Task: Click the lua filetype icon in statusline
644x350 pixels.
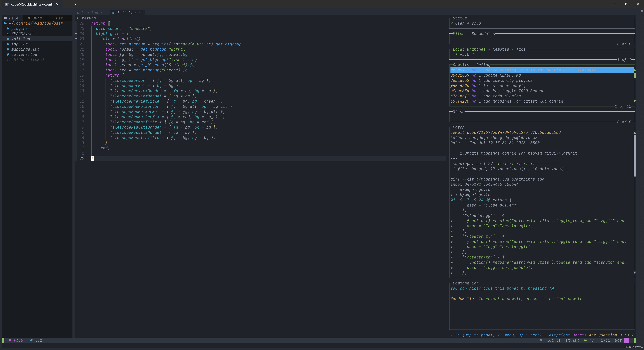Action: tap(31, 340)
